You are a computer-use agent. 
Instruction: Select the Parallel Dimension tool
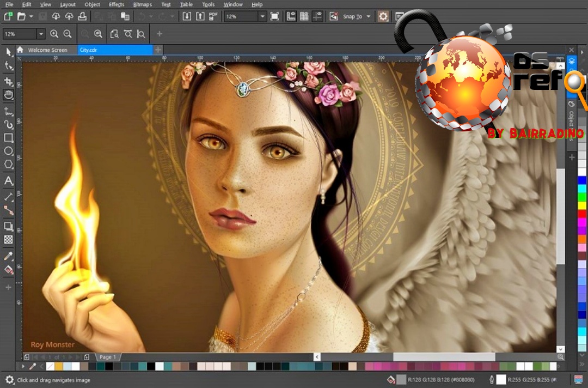[8, 197]
